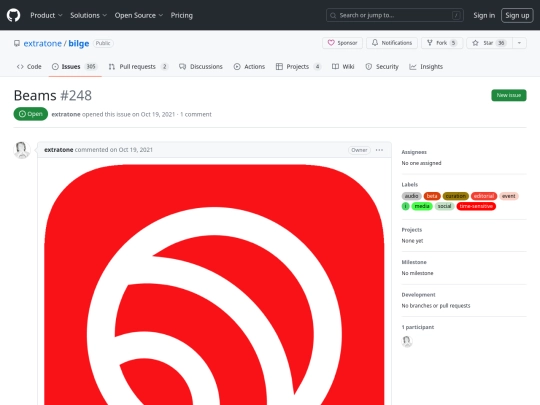Go to the Insights tab
Viewport: 540px width, 405px height.
tap(426, 66)
